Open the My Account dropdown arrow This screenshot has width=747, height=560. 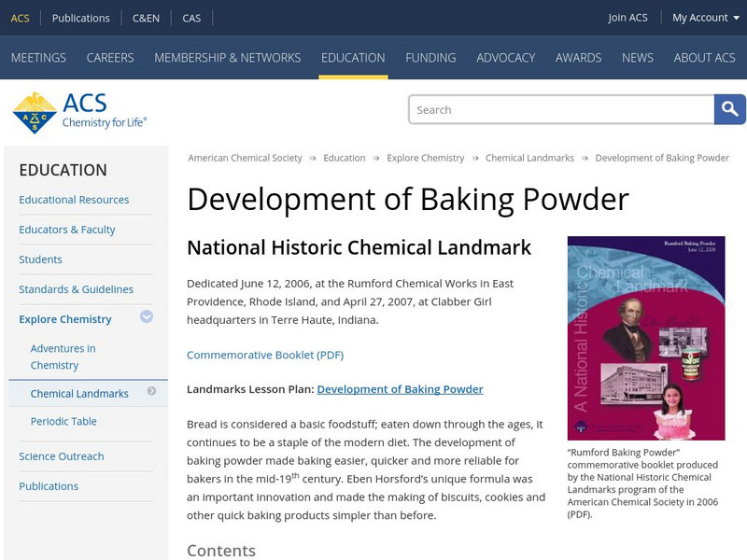point(734,17)
